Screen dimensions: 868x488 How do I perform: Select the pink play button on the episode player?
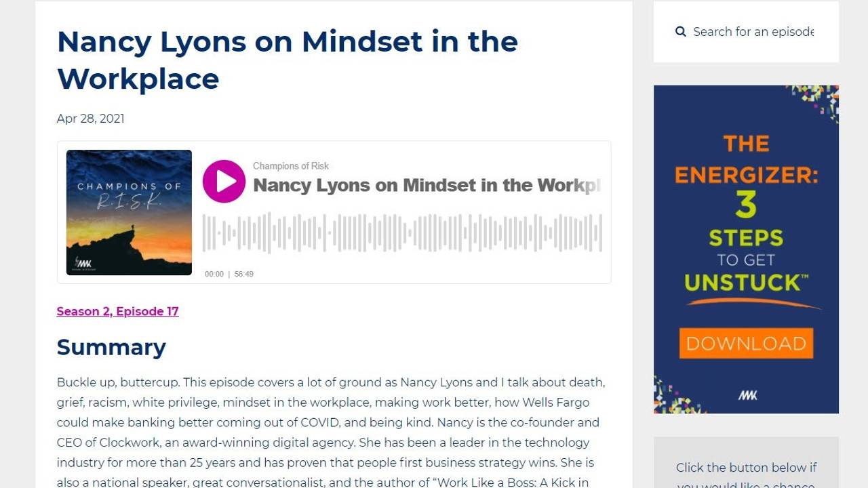(224, 181)
